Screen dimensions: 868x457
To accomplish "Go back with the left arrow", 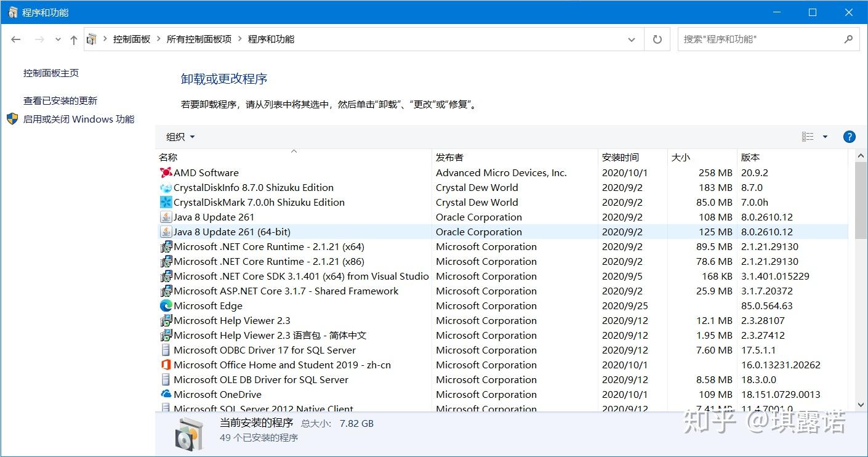I will 16,39.
